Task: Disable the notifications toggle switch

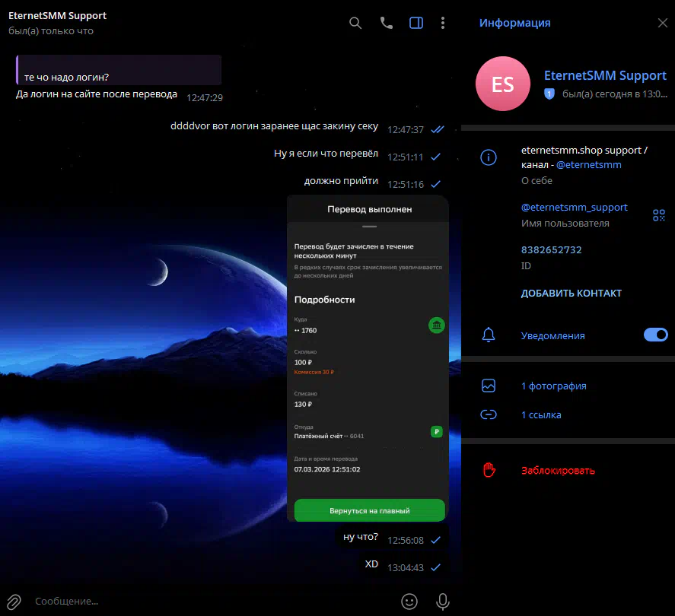Action: pyautogui.click(x=655, y=335)
